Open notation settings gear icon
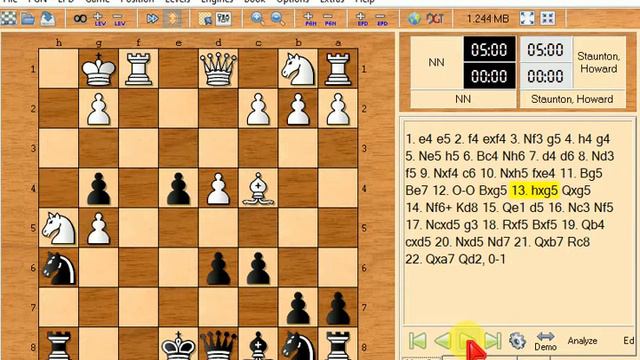This screenshot has height=360, width=640. 517,340
